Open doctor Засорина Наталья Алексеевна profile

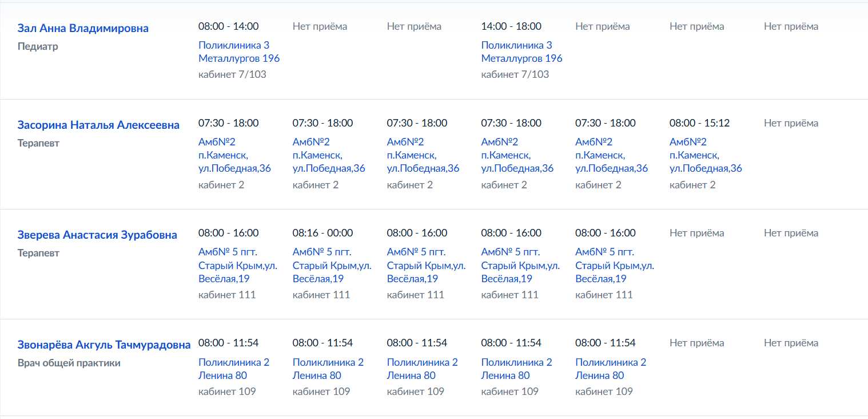[x=98, y=125]
